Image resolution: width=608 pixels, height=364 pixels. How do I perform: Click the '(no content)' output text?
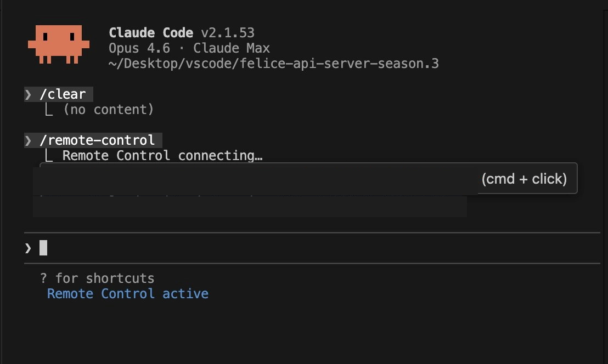pos(108,110)
